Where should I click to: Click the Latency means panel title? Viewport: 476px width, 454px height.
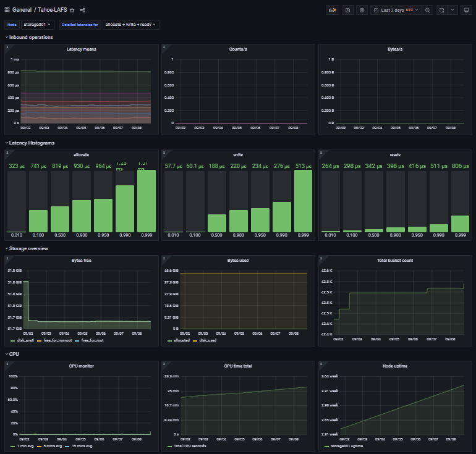[x=81, y=49]
